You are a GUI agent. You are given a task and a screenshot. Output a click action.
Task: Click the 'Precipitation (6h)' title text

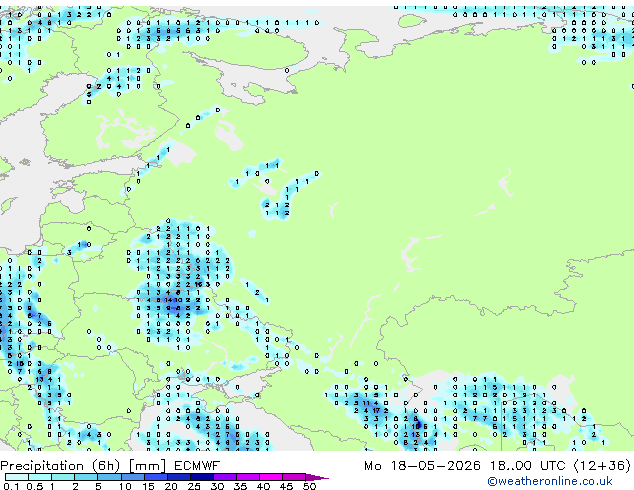pos(60,466)
